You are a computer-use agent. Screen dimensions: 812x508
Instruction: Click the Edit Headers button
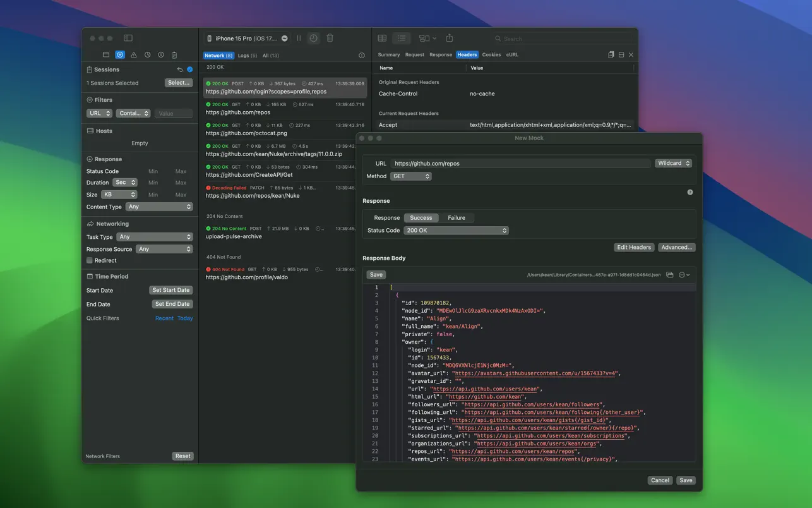pyautogui.click(x=634, y=247)
